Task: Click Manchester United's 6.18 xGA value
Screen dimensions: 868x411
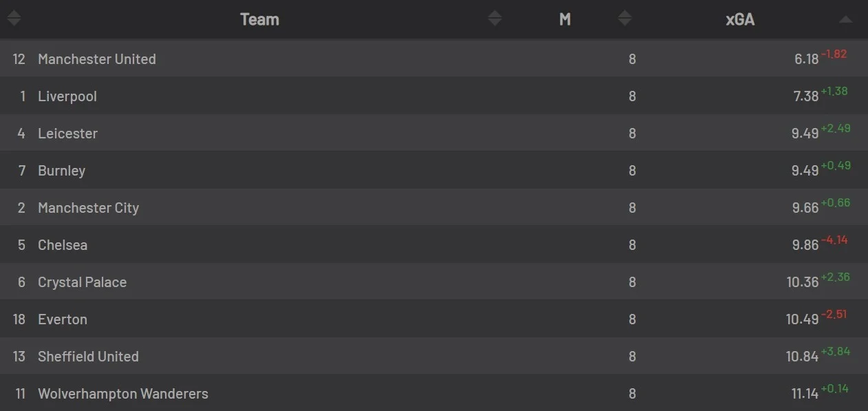Action: pos(806,60)
